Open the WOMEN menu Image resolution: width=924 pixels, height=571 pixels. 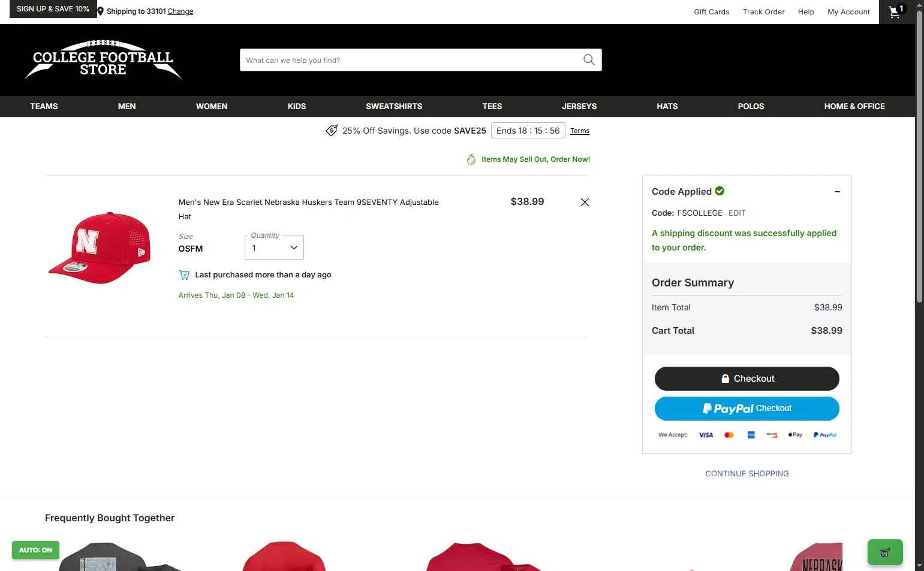(212, 106)
